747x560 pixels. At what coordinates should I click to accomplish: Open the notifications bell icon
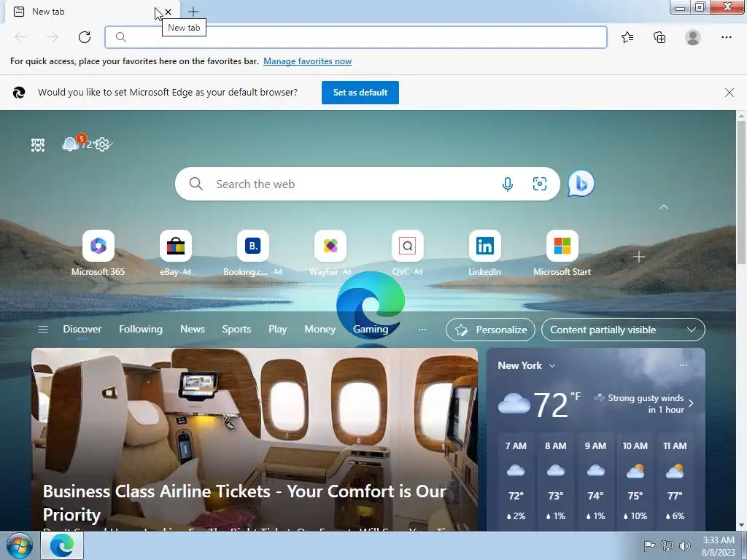(x=70, y=144)
